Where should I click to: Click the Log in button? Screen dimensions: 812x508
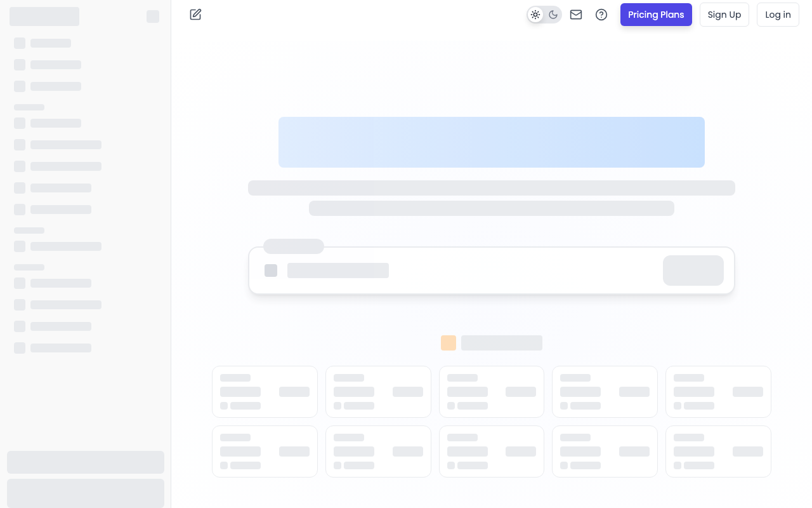778,15
